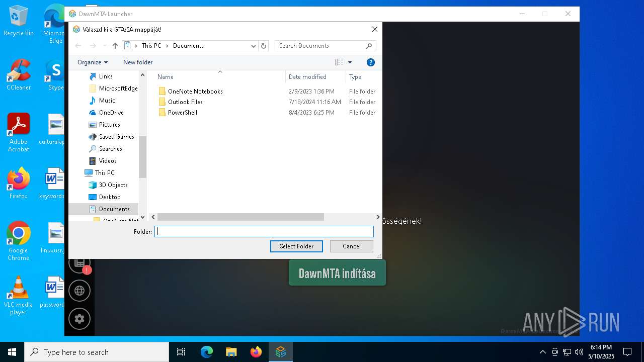
Task: Select This PC in navigation tree
Action: point(105,173)
